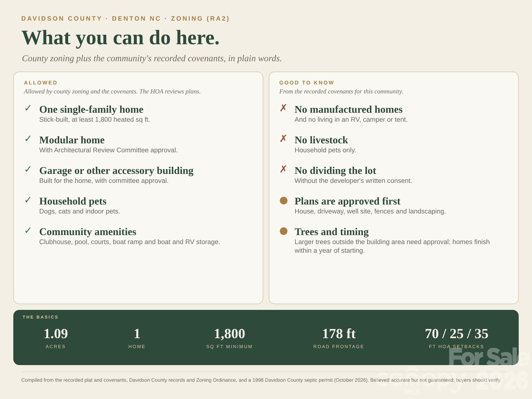Click the THE BASICS label
The height and width of the screenshot is (399, 532).
[x=40, y=317]
